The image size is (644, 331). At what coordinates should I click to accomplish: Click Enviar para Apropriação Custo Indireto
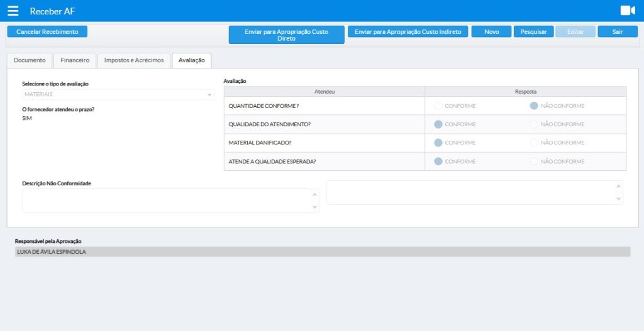tap(408, 31)
